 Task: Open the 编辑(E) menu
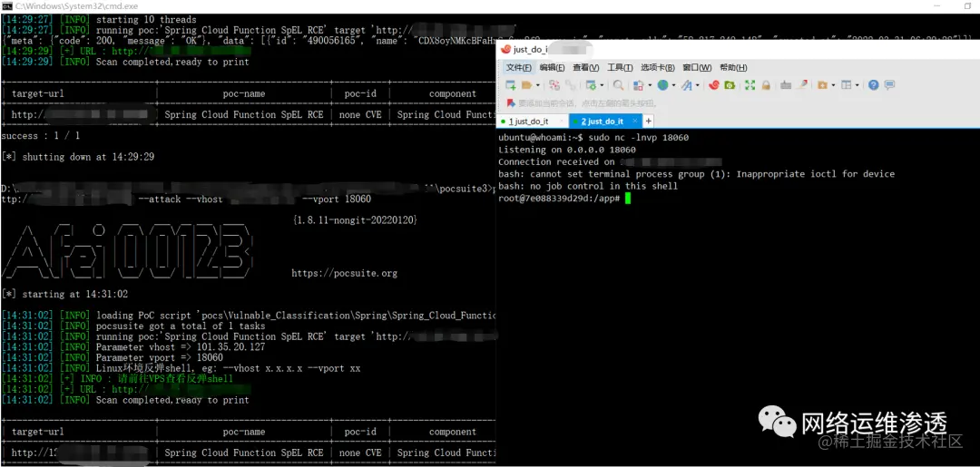[553, 67]
